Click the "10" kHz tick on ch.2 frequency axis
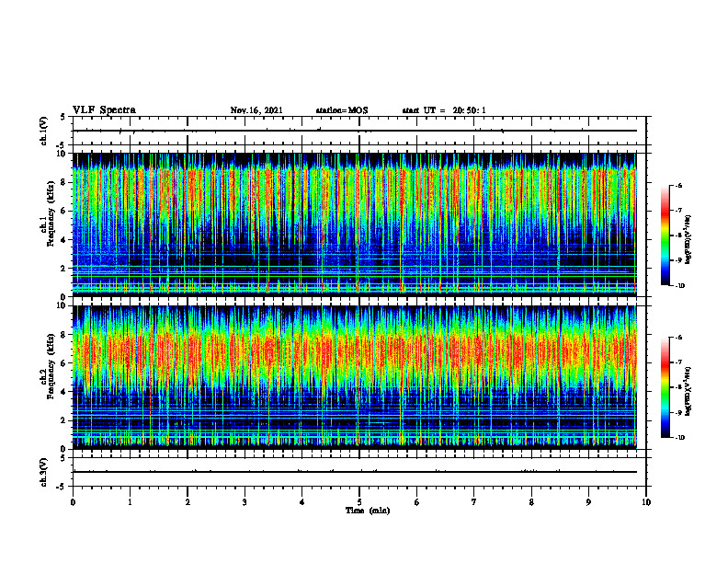Screen dimensions: 728x563 coord(63,305)
